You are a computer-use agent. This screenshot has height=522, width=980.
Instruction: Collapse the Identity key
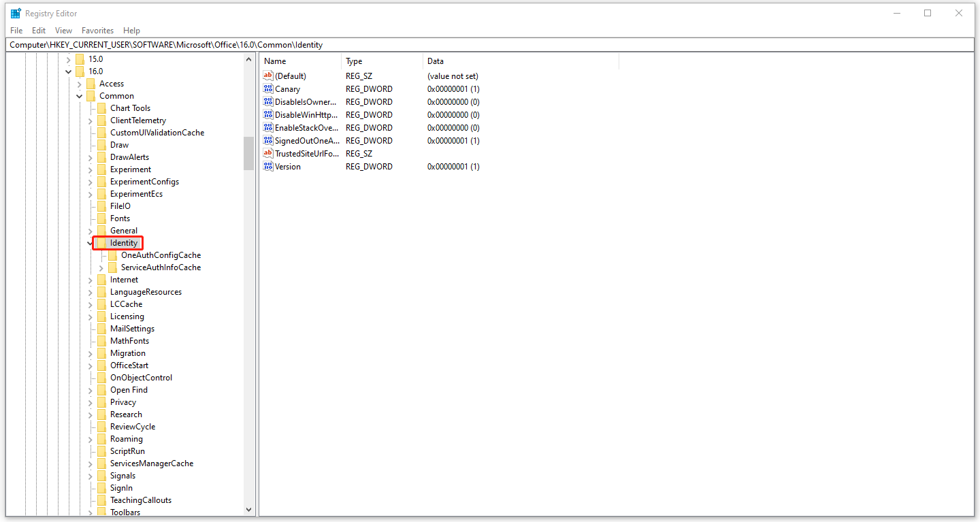[91, 243]
